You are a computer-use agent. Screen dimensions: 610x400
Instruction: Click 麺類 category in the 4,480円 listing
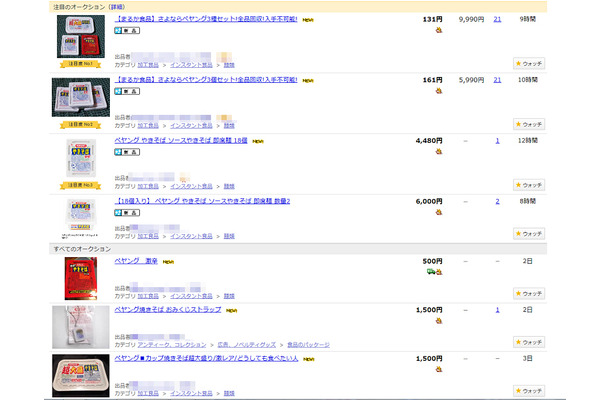click(229, 186)
